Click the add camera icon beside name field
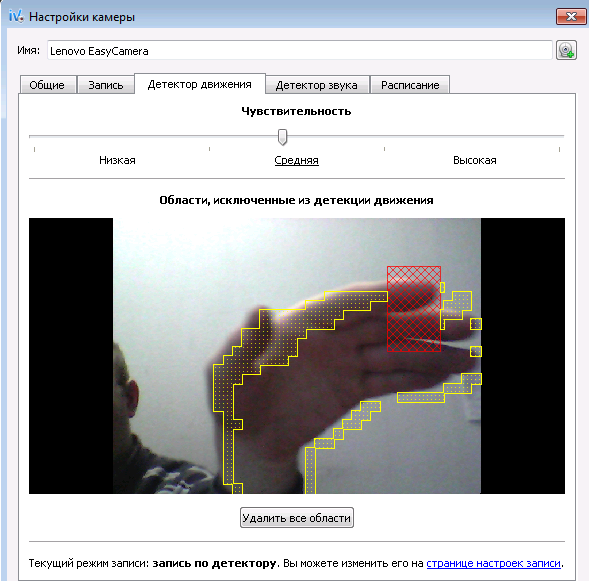589x581 pixels. [x=566, y=50]
